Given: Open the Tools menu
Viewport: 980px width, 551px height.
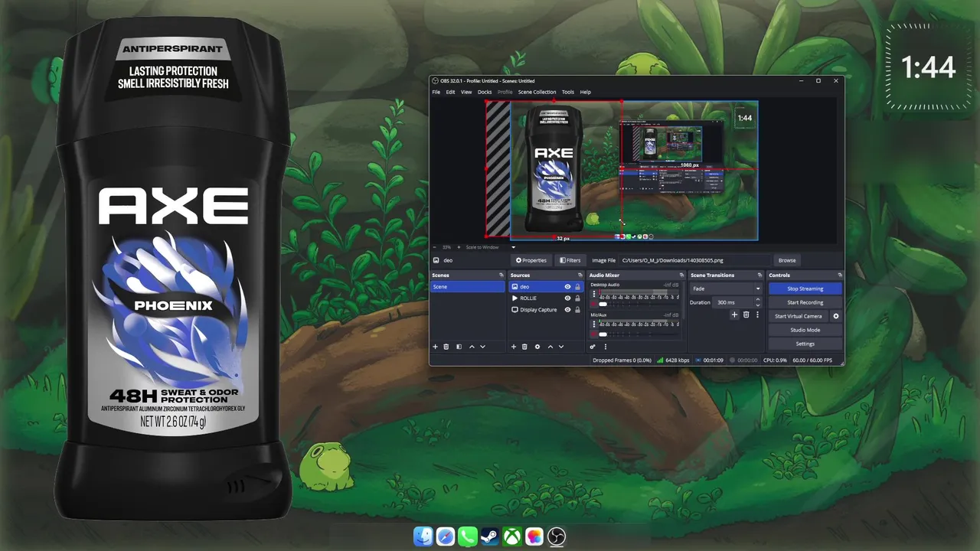Looking at the screenshot, I should point(567,92).
